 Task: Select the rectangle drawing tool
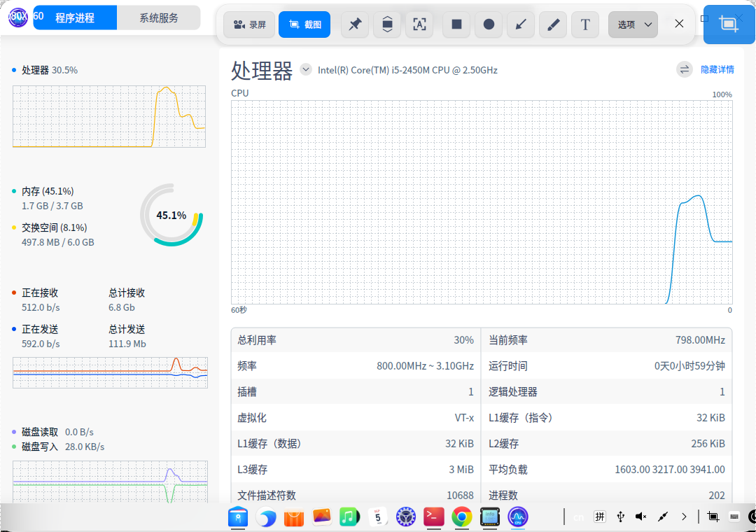coord(456,24)
